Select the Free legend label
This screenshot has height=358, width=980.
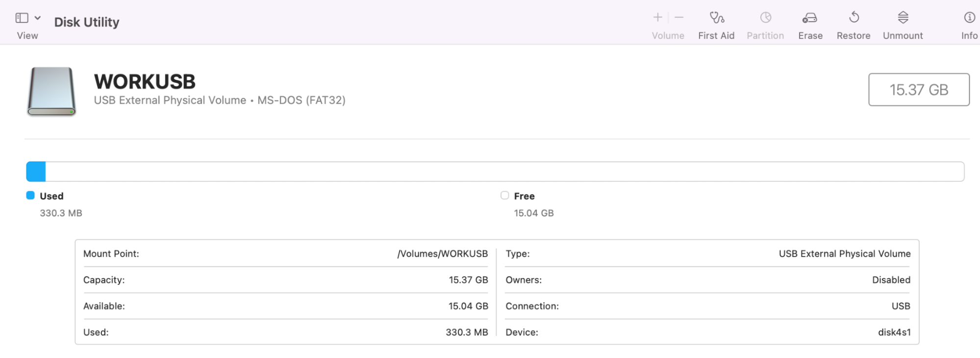[524, 196]
